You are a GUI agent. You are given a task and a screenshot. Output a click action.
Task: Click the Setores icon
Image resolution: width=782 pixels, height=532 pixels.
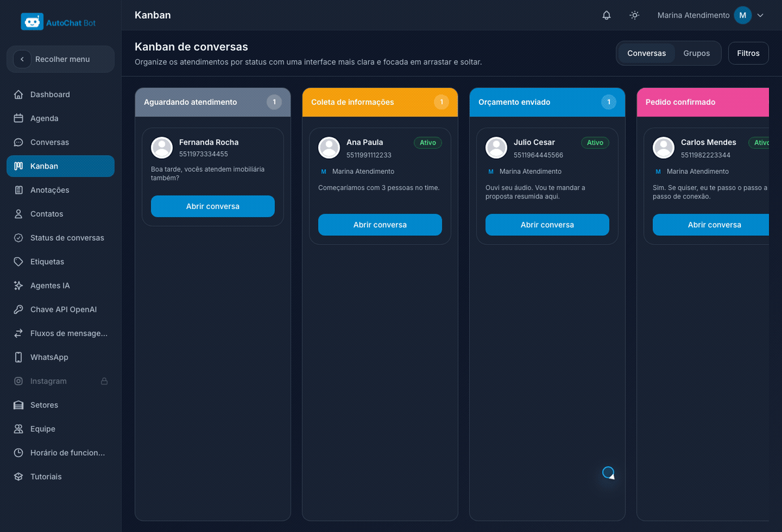[x=18, y=405]
